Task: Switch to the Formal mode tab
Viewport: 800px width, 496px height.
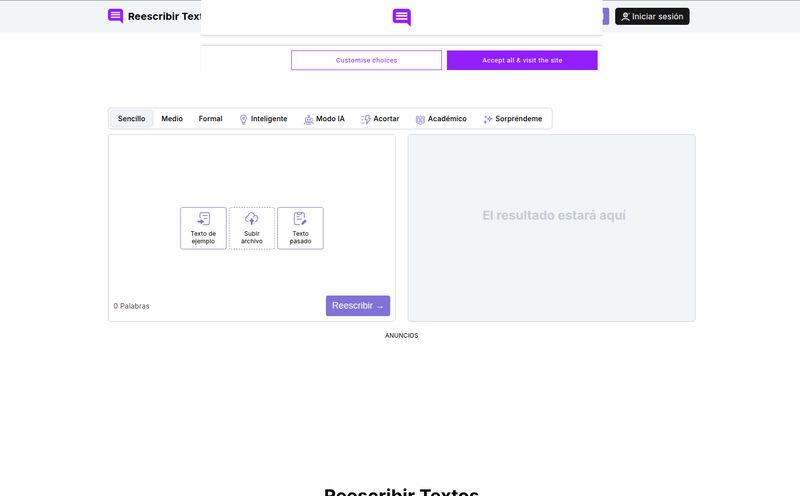Action: (x=210, y=118)
